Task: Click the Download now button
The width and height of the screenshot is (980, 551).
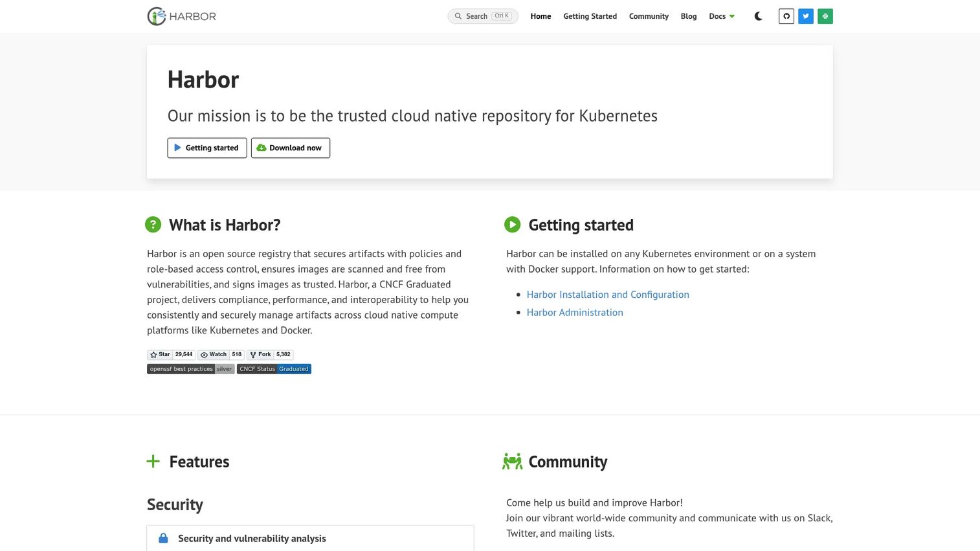Action: tap(291, 148)
